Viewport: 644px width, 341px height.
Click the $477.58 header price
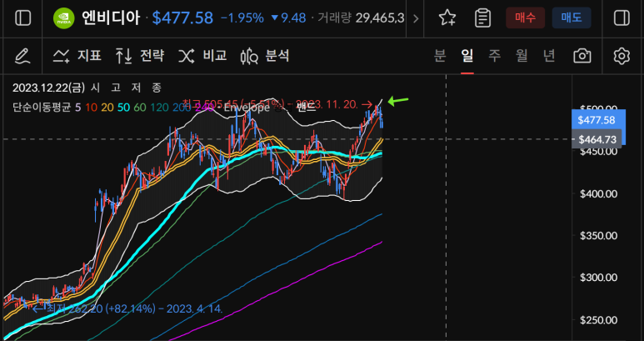[182, 18]
